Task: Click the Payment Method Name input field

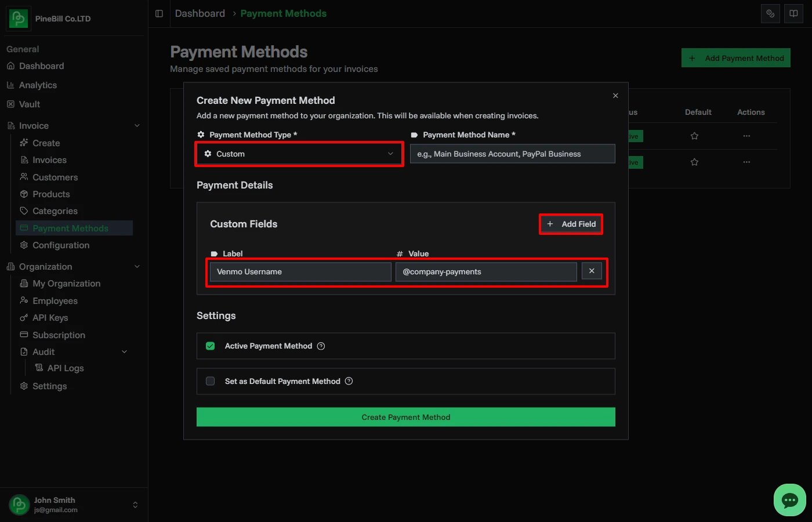Action: pyautogui.click(x=512, y=154)
